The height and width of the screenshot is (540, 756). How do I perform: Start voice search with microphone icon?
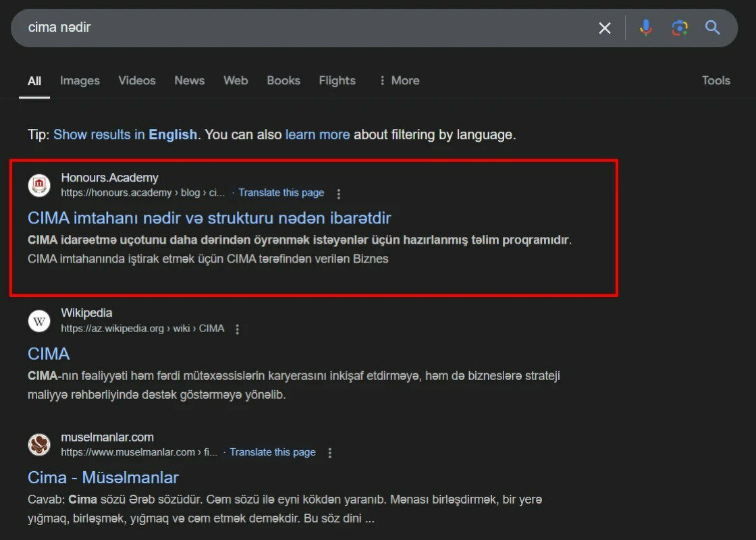pyautogui.click(x=646, y=28)
